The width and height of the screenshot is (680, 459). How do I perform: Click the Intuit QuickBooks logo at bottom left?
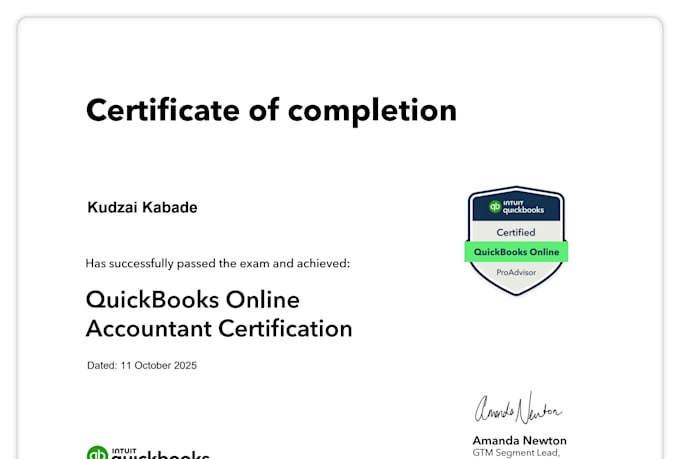(x=148, y=452)
